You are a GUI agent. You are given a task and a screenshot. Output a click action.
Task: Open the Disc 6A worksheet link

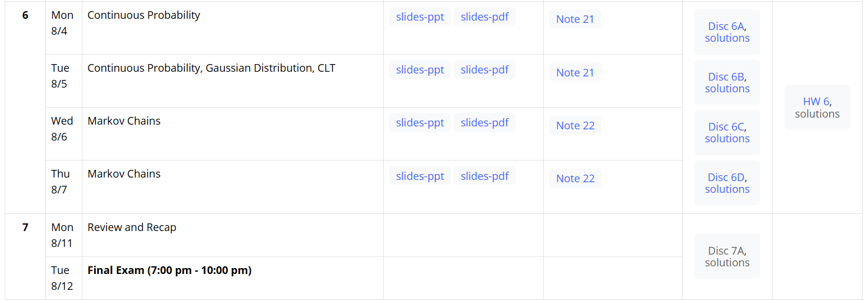pos(726,26)
